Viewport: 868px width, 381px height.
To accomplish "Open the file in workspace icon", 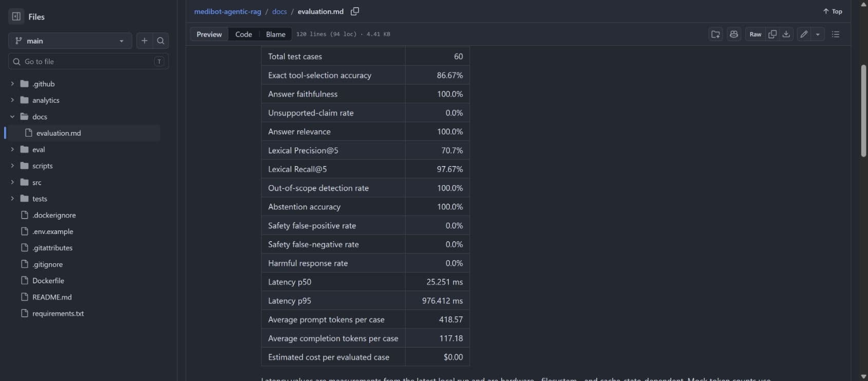I will [715, 34].
